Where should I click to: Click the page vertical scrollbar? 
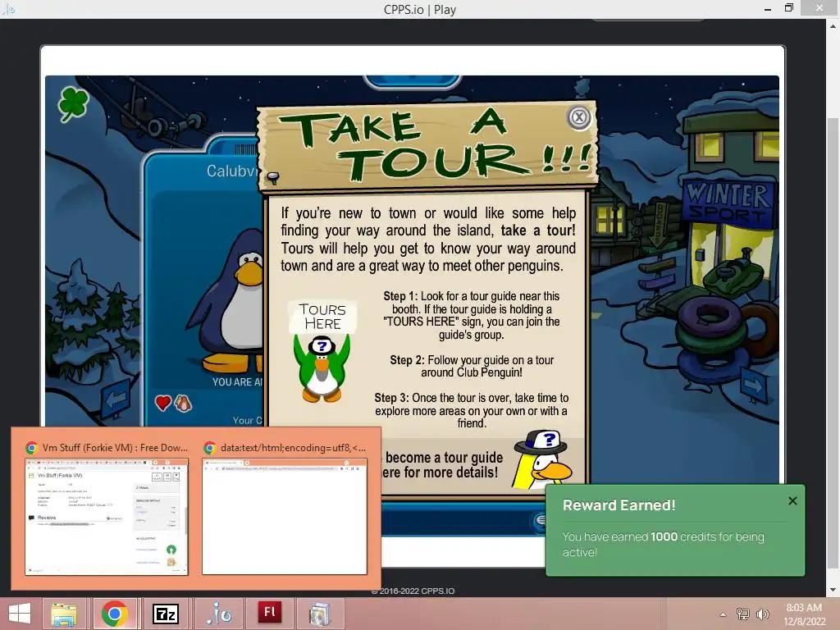tap(833, 343)
